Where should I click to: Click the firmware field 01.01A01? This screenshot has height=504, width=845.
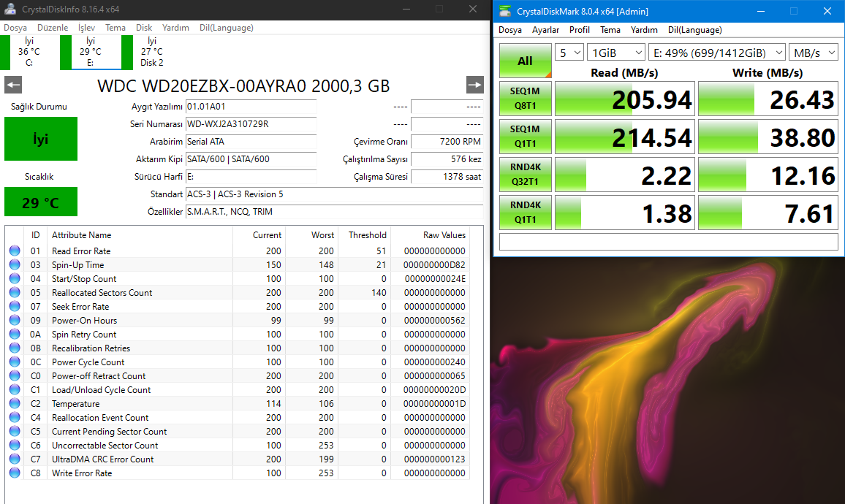tap(251, 107)
